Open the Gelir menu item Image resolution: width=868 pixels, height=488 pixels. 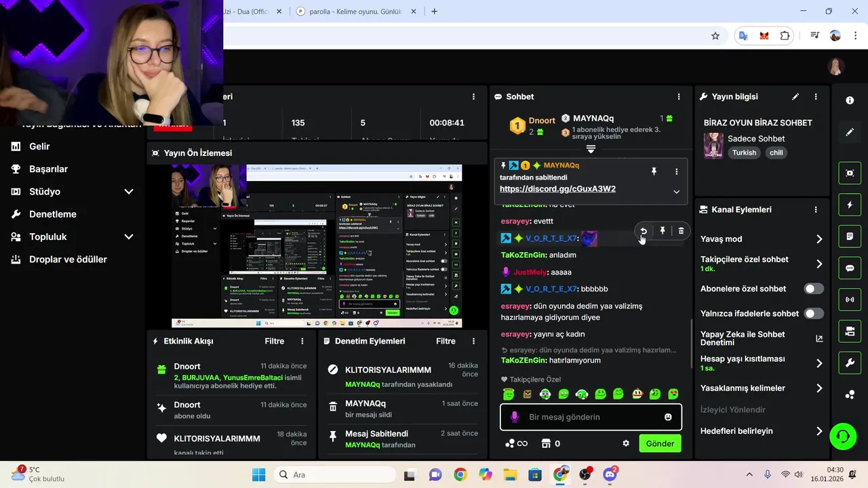[39, 146]
